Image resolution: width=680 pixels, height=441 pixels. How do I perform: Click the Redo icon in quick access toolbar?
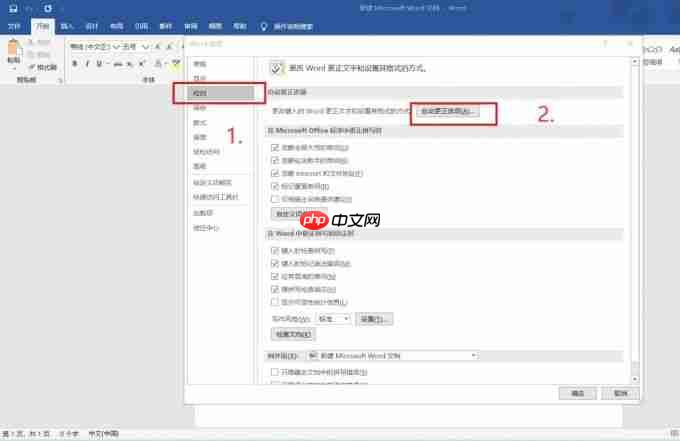(48, 8)
